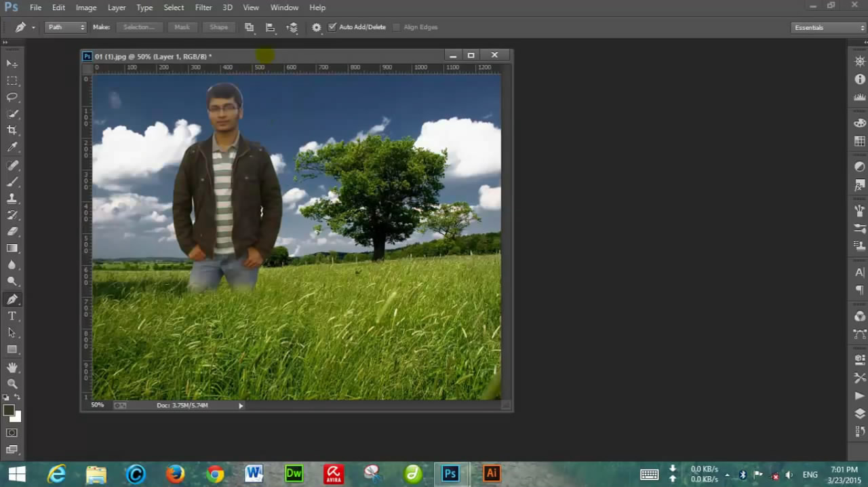Select the Hand tool
This screenshot has width=868, height=487.
coord(12,367)
